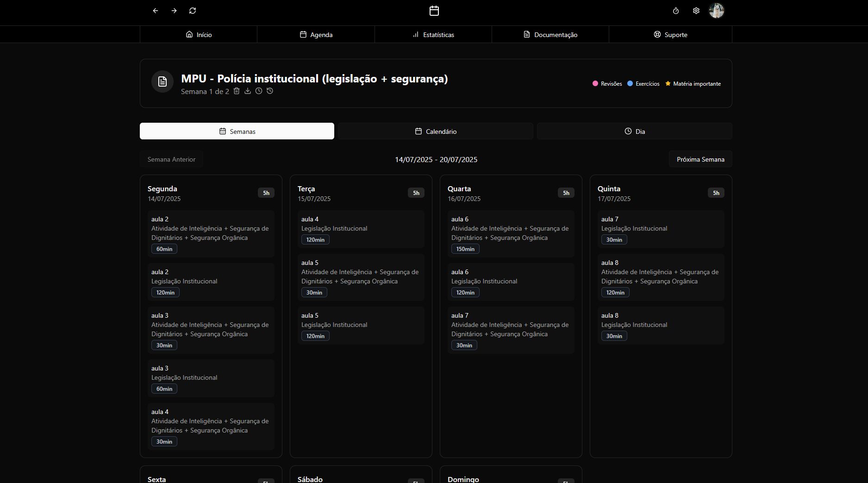The height and width of the screenshot is (483, 868).
Task: Click Semana 1 de 2 text
Action: [x=205, y=92]
